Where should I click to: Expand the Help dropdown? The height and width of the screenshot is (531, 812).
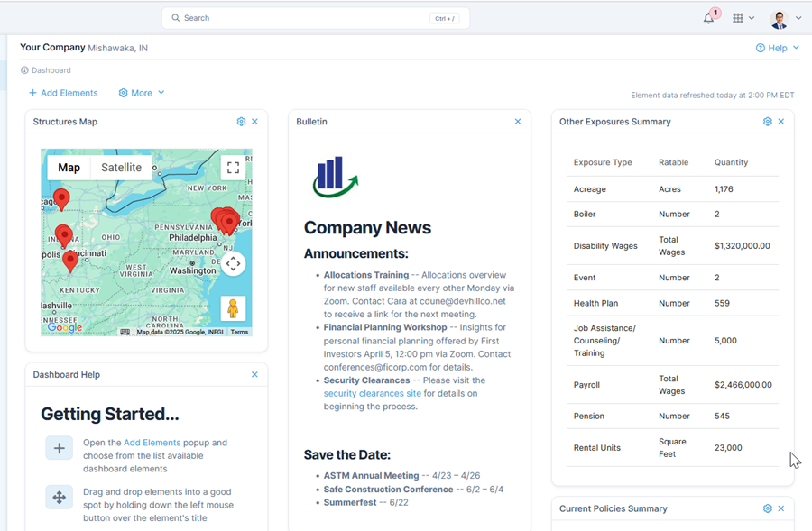click(778, 48)
